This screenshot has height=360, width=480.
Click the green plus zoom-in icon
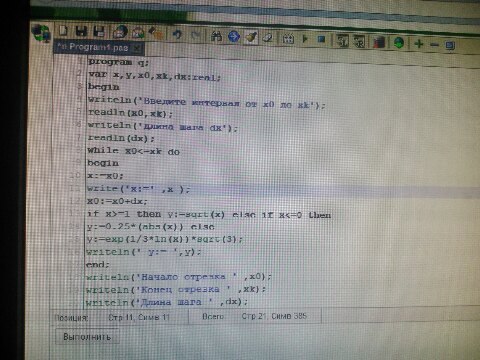(x=419, y=43)
